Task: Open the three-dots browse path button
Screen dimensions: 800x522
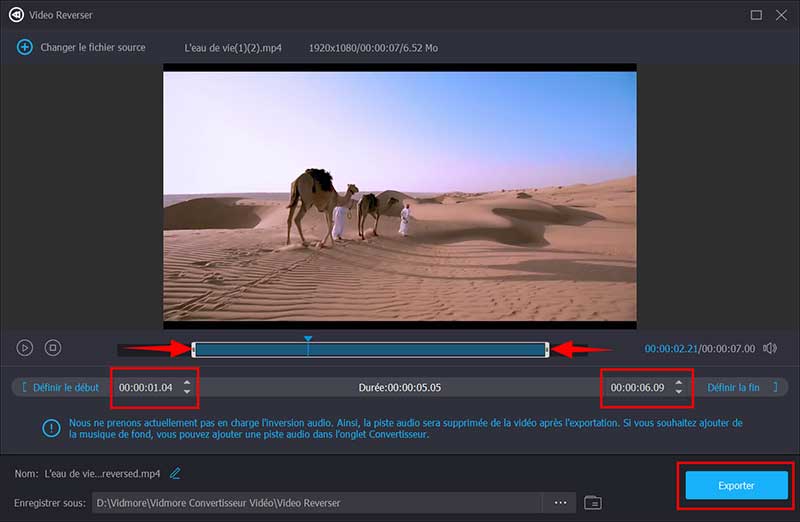Action: [560, 503]
